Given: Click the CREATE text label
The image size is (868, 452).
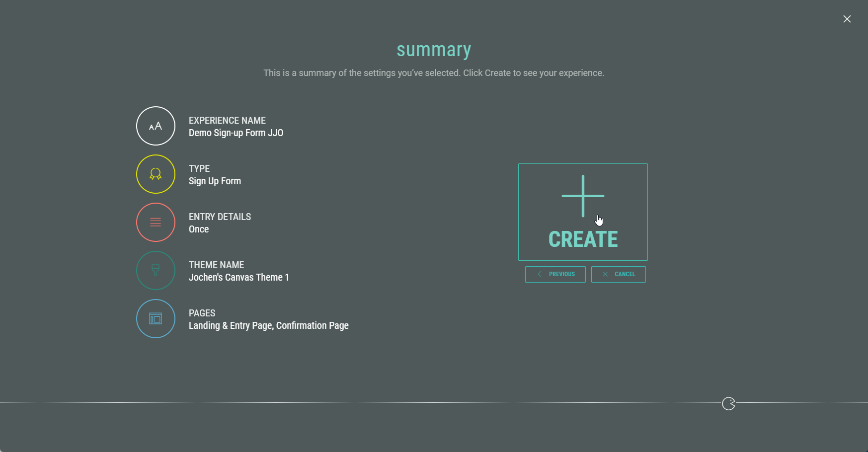Looking at the screenshot, I should pos(583,239).
